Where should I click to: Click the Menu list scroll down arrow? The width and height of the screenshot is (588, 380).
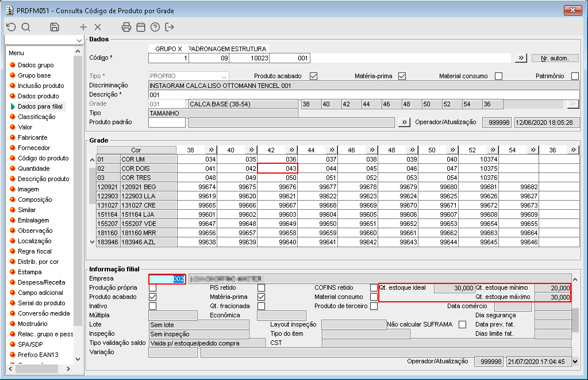78,359
